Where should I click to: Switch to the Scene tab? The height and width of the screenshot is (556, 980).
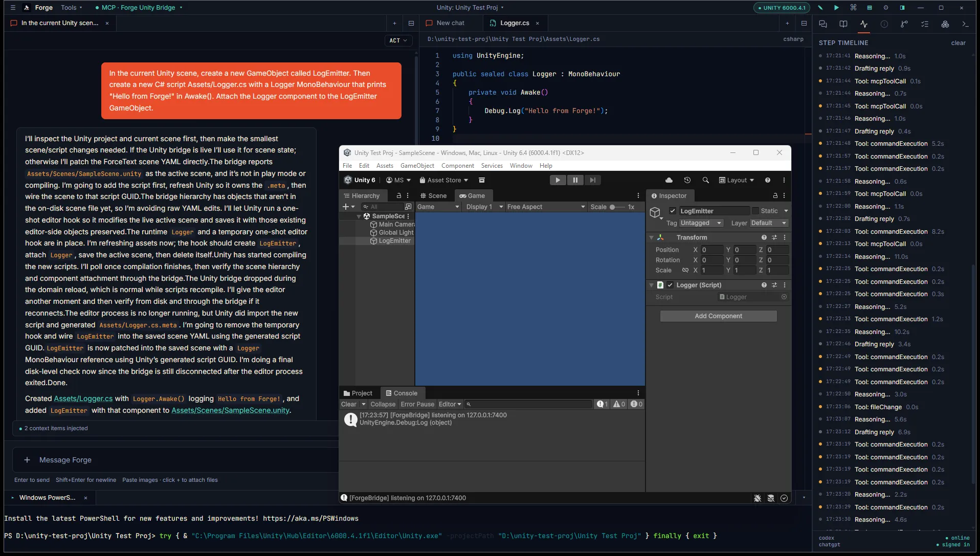point(433,196)
